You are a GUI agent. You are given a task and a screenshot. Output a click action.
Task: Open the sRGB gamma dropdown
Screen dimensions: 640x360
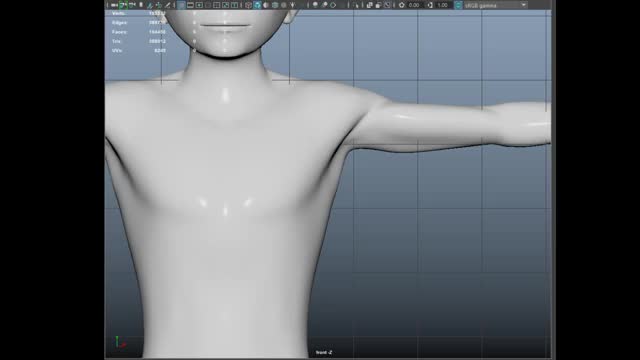coord(496,5)
